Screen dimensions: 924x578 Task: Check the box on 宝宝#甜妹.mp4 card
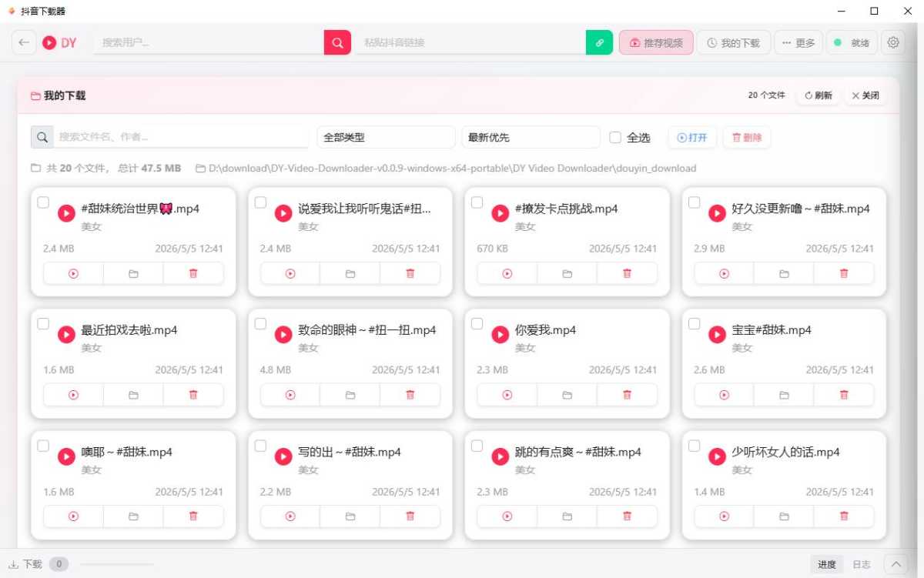click(x=695, y=324)
